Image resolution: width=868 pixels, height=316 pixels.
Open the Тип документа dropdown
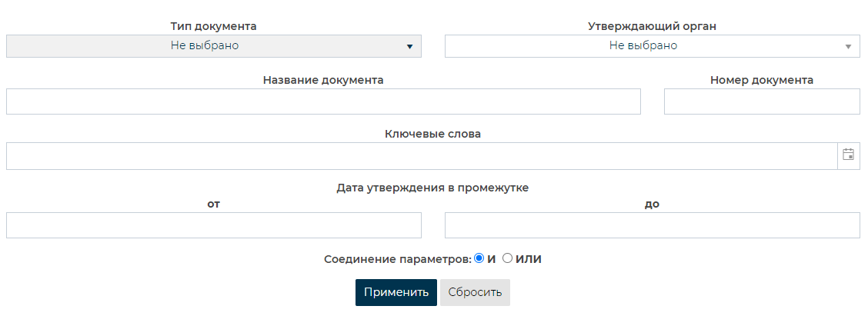click(214, 46)
